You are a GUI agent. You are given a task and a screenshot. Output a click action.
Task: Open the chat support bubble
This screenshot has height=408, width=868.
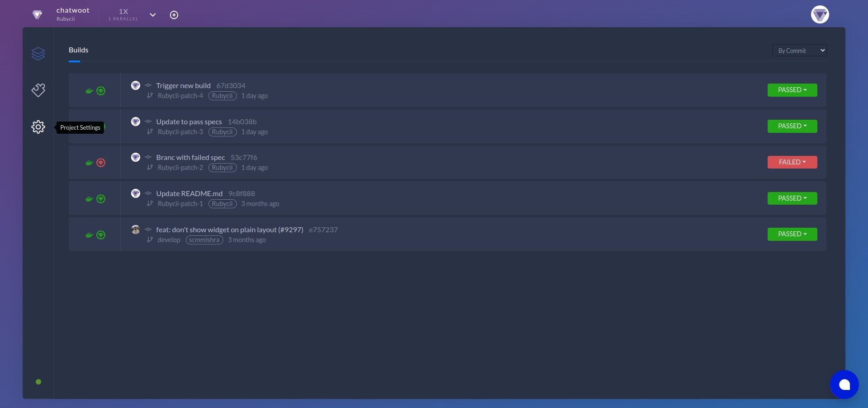click(x=844, y=385)
